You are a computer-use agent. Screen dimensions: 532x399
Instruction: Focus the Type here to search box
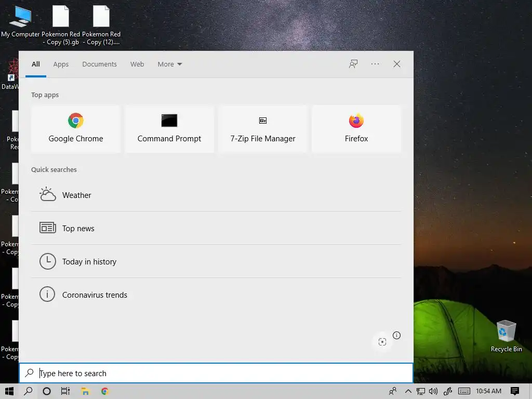(216, 373)
